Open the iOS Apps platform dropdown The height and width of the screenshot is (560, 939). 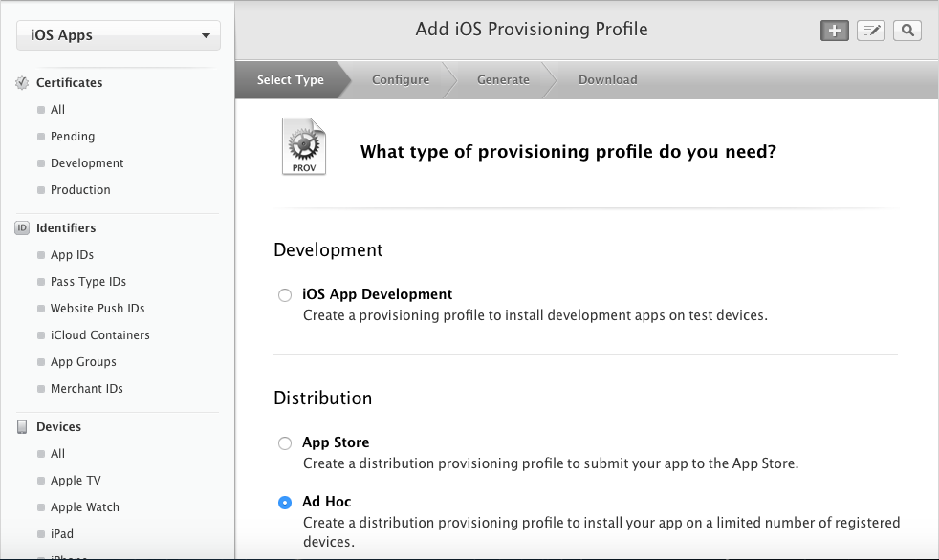(x=119, y=35)
